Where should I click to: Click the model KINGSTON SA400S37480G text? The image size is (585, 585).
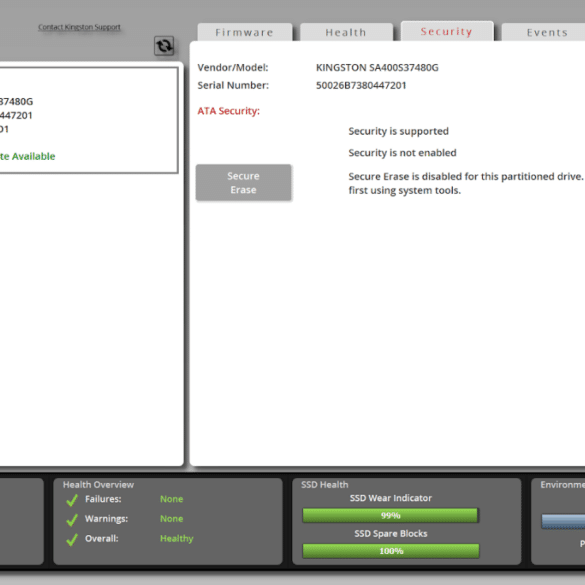[377, 68]
